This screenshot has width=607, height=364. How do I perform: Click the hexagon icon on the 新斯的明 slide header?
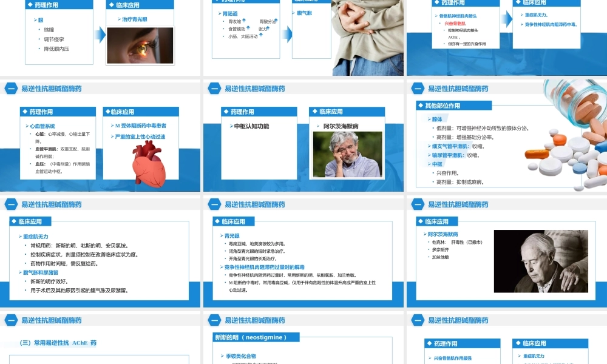point(214,320)
